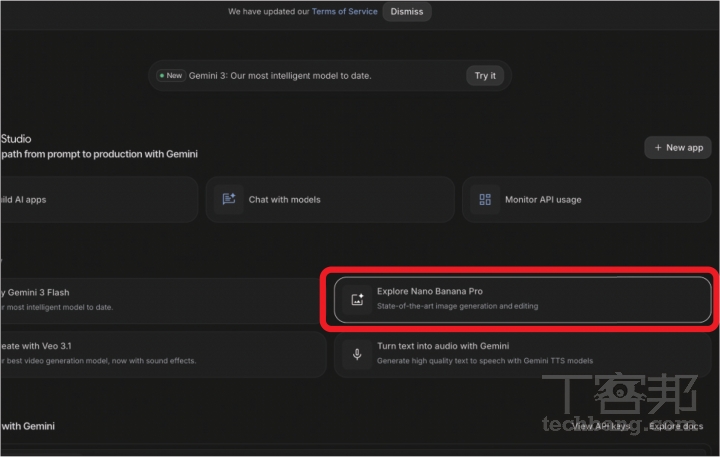Image resolution: width=720 pixels, height=457 pixels.
Task: Open Turn text into audio with Gemini
Action: click(443, 346)
